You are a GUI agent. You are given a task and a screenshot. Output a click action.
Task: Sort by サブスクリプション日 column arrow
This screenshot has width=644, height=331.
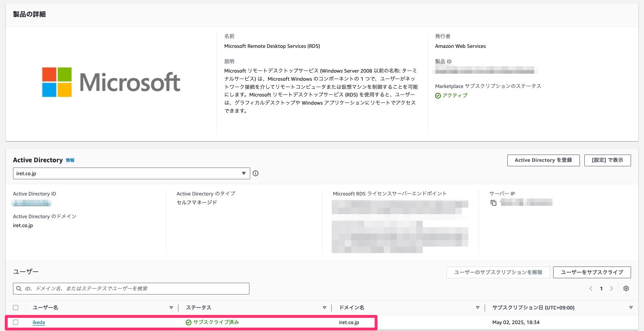(x=631, y=308)
